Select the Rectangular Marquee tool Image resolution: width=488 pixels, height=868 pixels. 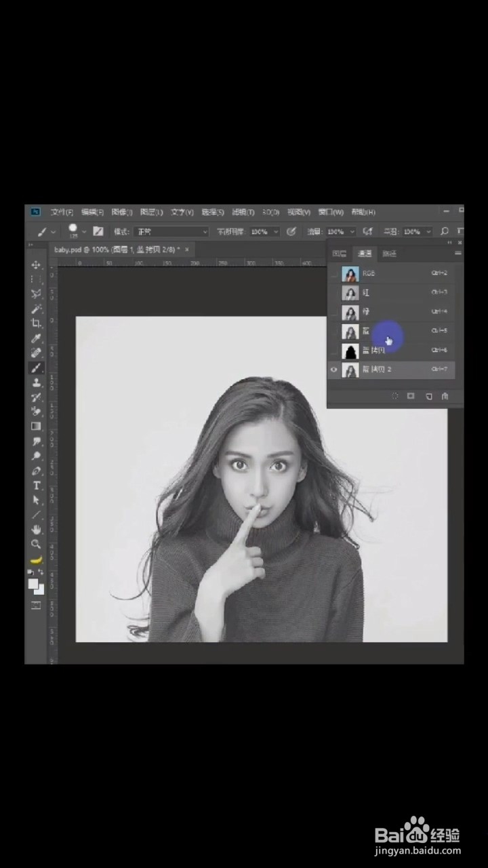(36, 279)
